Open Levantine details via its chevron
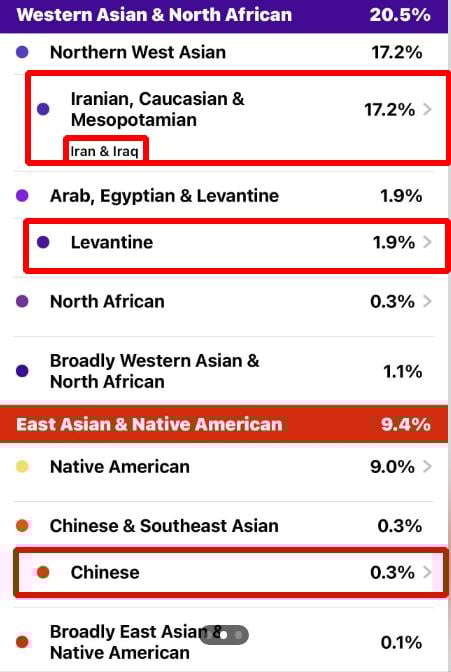This screenshot has height=672, width=451. point(427,242)
